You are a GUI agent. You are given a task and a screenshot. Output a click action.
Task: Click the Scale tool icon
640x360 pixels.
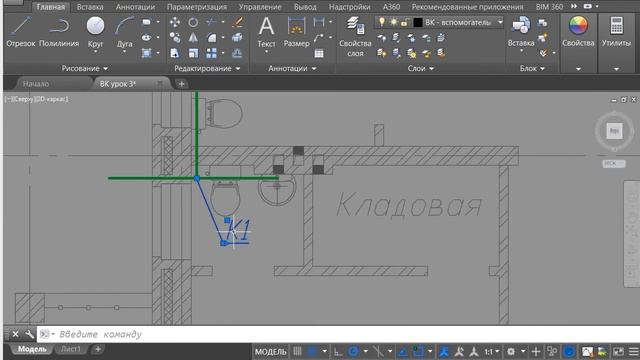tap(193, 53)
